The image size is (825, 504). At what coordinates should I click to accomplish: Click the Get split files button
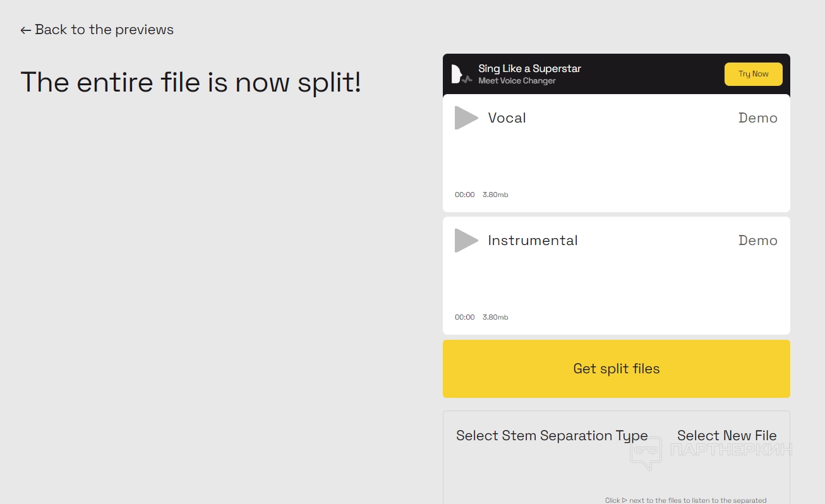(x=616, y=369)
